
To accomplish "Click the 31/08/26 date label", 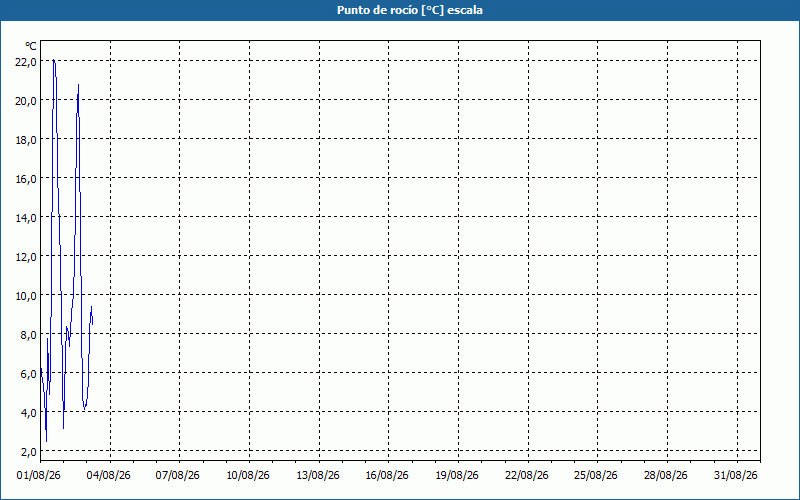I will [736, 476].
